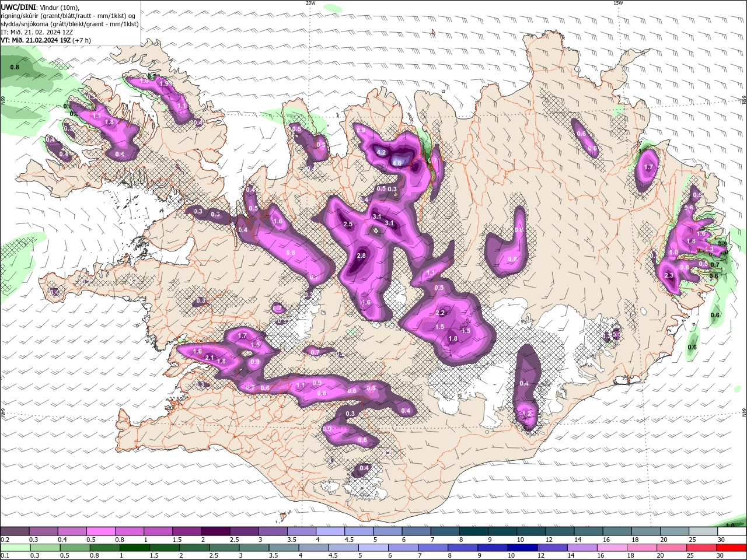The image size is (747, 560).
Task: Click the 2.1 snowfall value in the west
Action: click(x=210, y=358)
